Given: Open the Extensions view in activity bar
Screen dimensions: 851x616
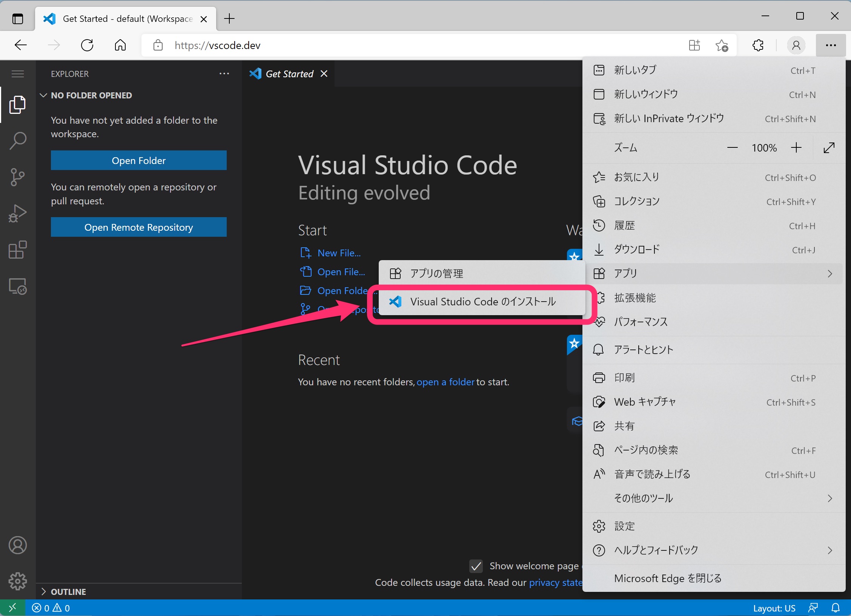Looking at the screenshot, I should (x=17, y=250).
